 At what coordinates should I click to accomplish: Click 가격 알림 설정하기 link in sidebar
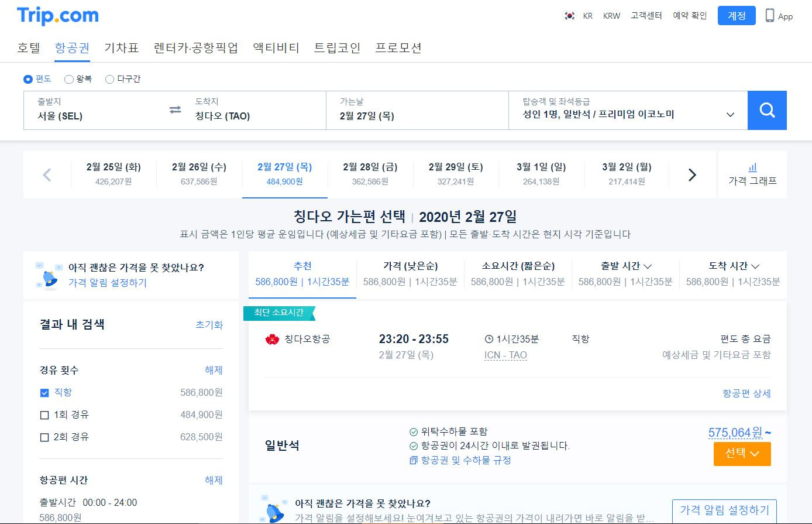[108, 283]
